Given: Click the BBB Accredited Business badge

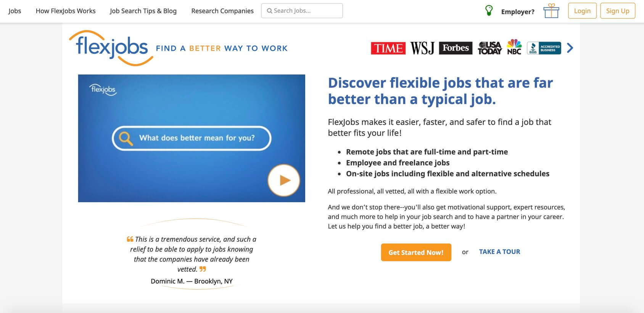Looking at the screenshot, I should coord(543,48).
